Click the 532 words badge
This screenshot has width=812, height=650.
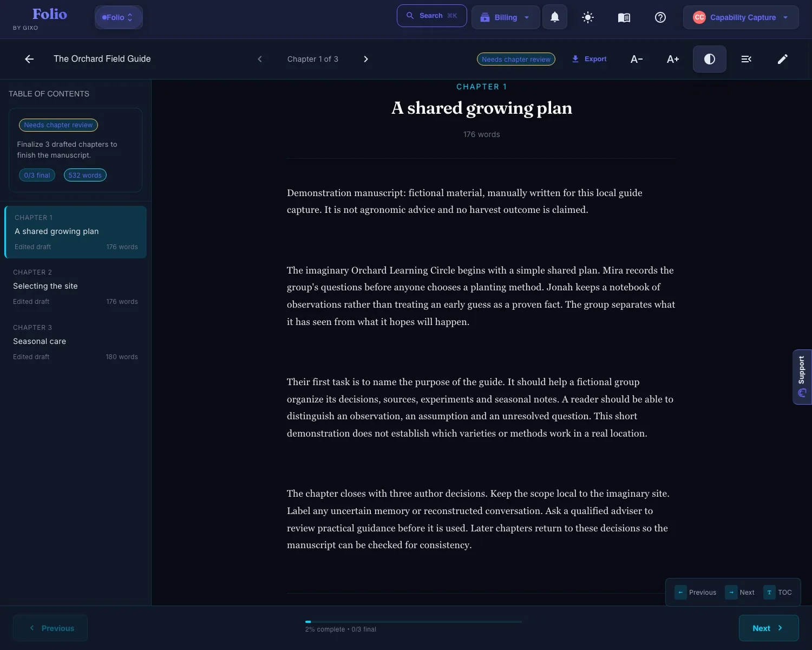tap(85, 175)
